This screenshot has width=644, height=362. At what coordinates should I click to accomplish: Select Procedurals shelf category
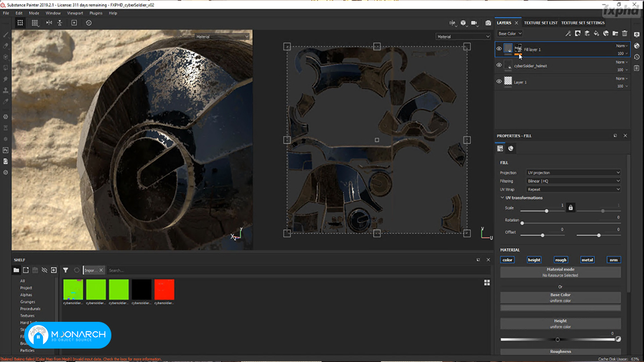coord(30,308)
